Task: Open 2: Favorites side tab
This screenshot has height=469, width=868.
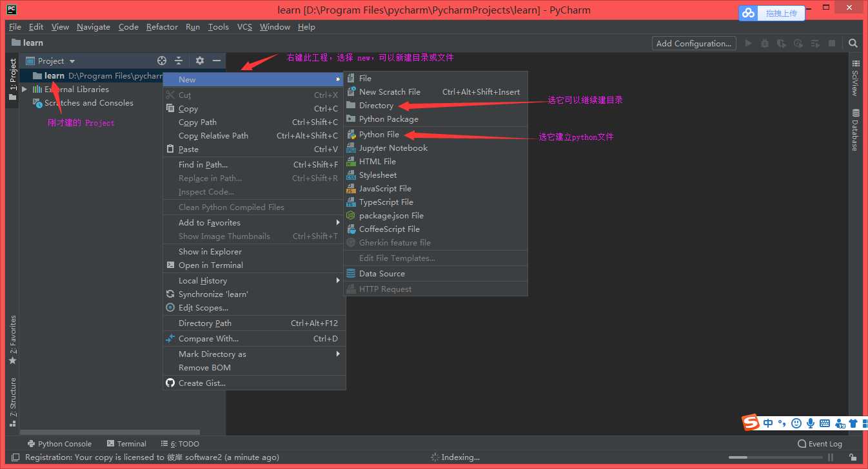Action: click(x=12, y=340)
